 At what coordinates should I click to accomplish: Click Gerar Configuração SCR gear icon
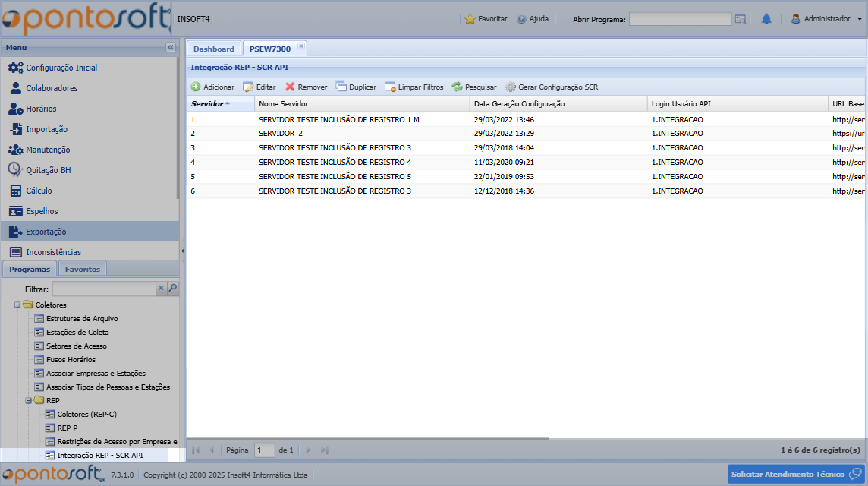point(511,87)
